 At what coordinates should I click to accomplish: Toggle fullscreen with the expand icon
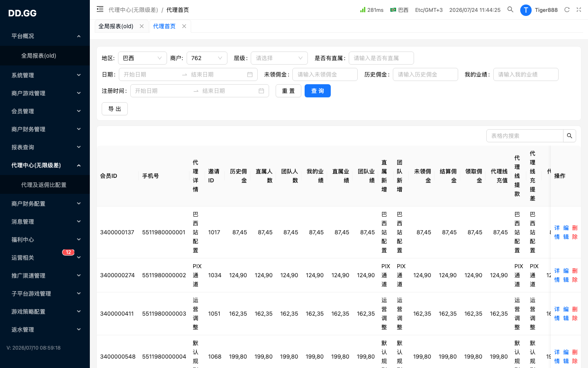[x=579, y=10]
